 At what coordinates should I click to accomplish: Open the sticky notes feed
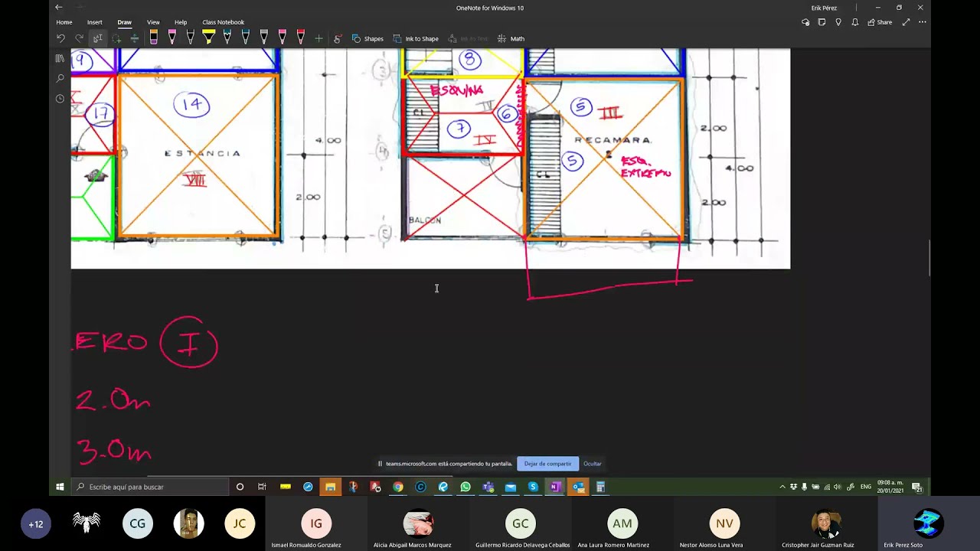pos(822,22)
